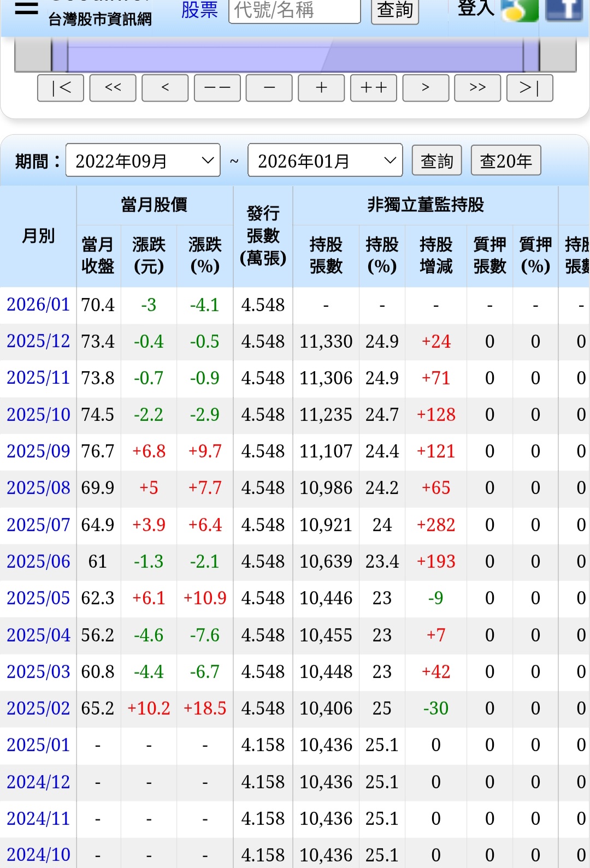Screen dimensions: 590x868
Task: Click the chart range slider left handle
Action: tap(60, 55)
